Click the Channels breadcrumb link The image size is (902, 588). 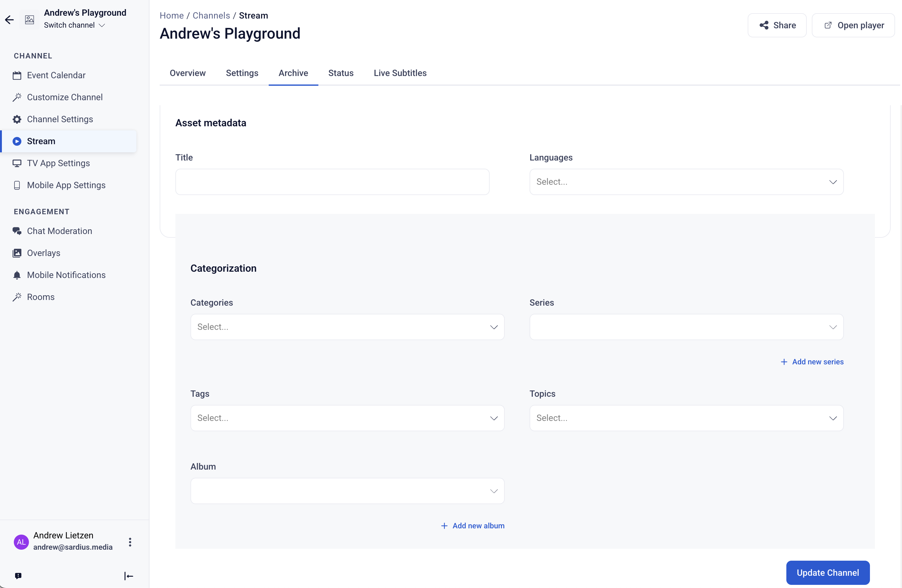pyautogui.click(x=211, y=15)
